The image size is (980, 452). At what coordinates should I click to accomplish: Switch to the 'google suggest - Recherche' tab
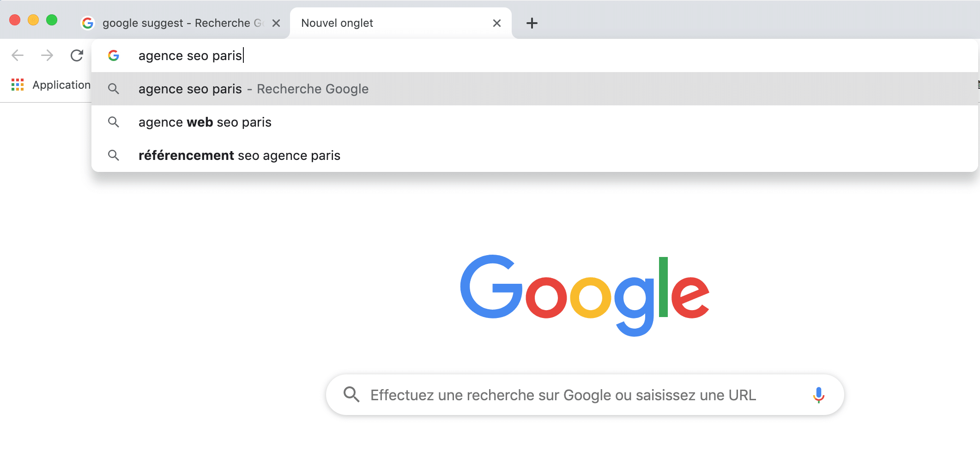[x=175, y=23]
